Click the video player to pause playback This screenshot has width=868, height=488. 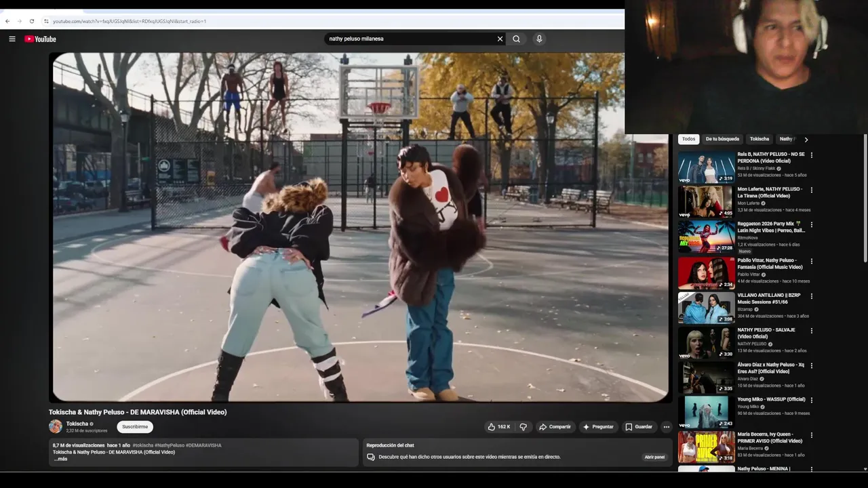361,228
